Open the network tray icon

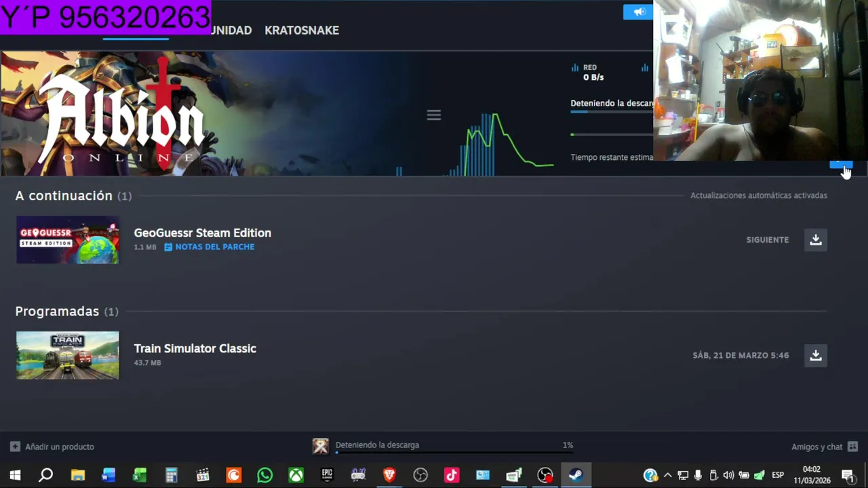coord(683,475)
